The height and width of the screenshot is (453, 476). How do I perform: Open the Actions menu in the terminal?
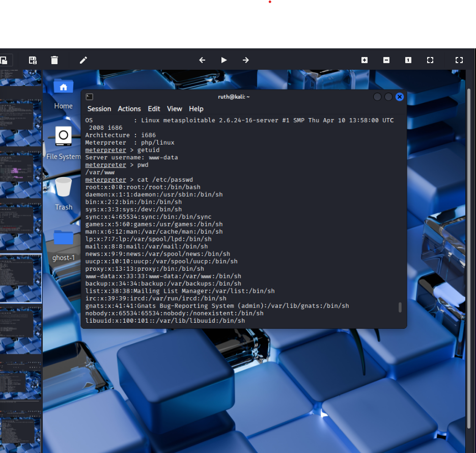tap(129, 108)
